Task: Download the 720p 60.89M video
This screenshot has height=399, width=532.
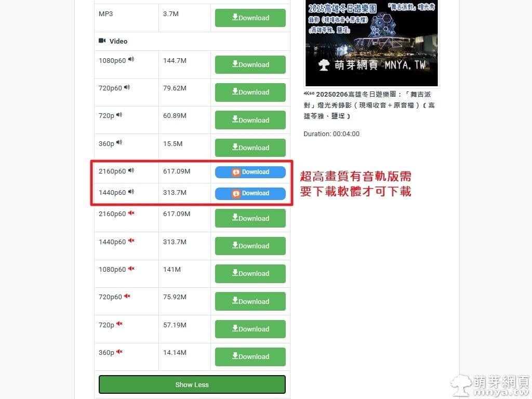Action: (x=250, y=120)
